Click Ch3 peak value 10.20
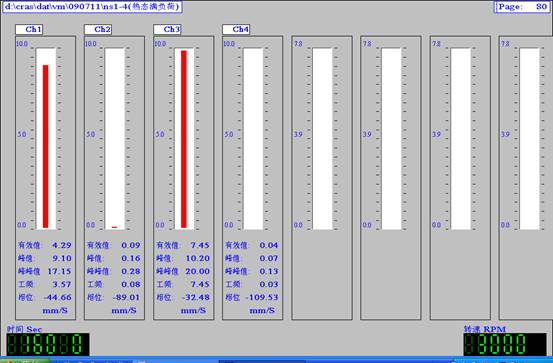Viewport: 553px width, 363px height. pos(198,258)
